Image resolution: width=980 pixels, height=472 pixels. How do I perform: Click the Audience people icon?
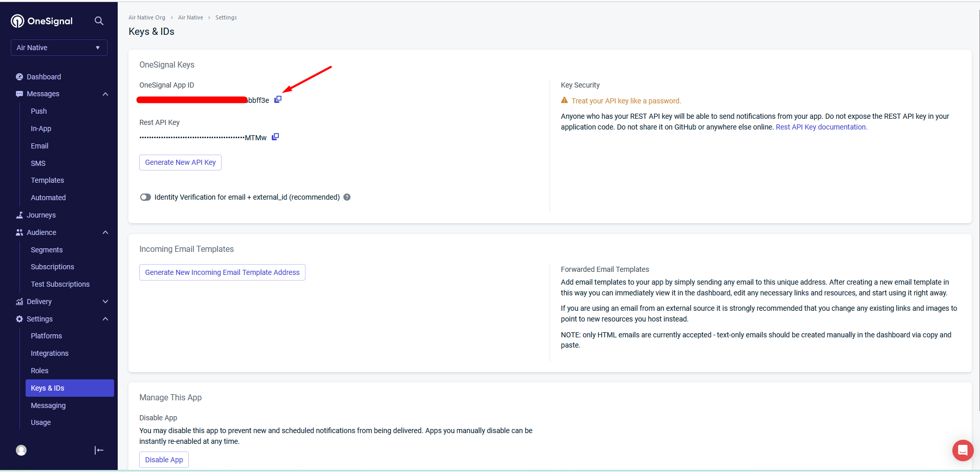[19, 232]
